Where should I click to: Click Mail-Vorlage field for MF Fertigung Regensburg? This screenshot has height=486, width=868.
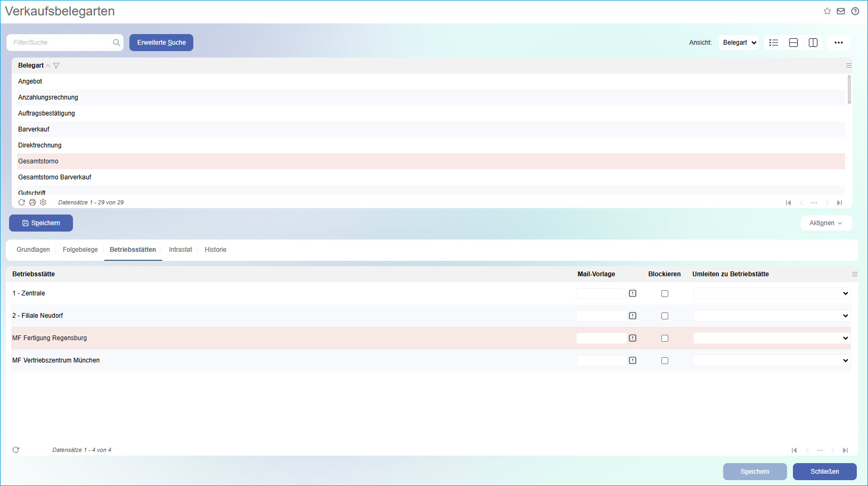(601, 338)
